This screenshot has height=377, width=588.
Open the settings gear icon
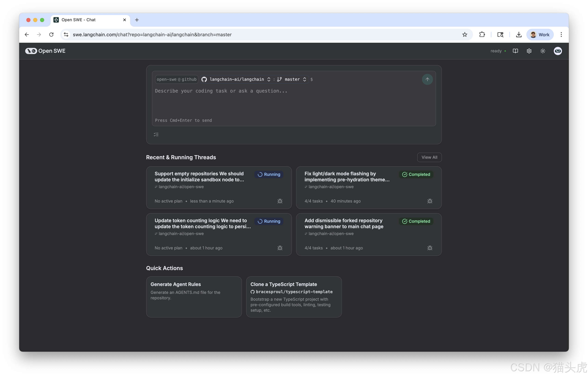[x=529, y=51]
